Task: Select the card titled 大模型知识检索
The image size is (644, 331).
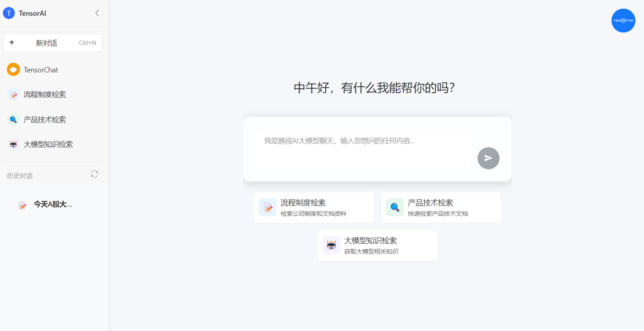Action: (377, 245)
